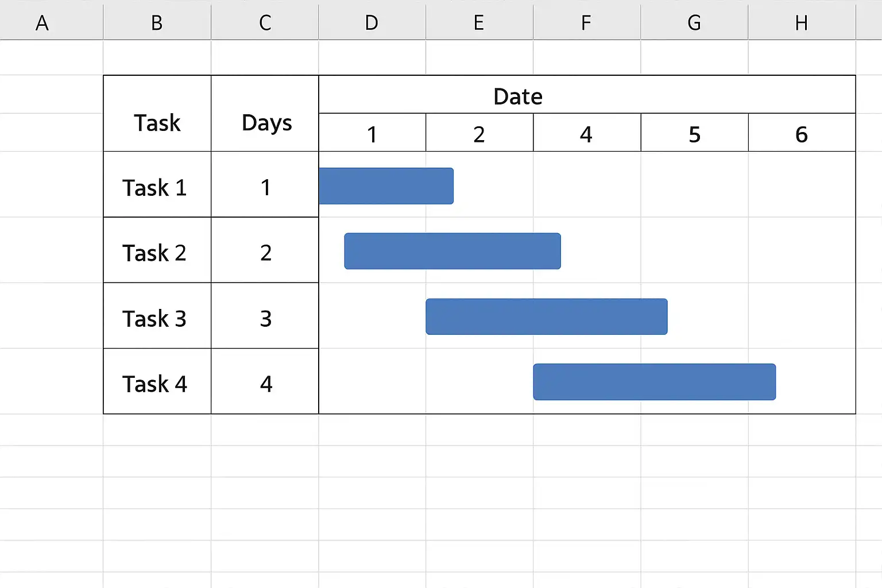This screenshot has height=588, width=882.
Task: Click the Days value for Task 4
Action: coord(265,383)
